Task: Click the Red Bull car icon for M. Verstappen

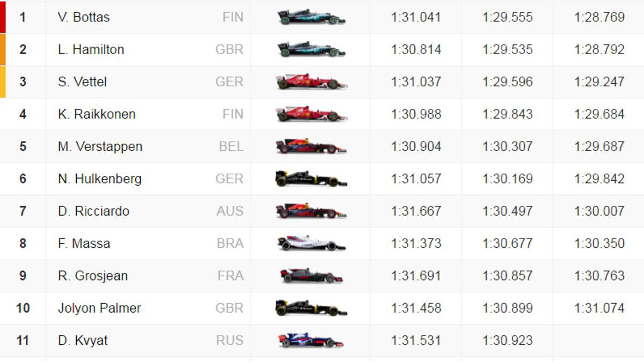Action: click(311, 146)
